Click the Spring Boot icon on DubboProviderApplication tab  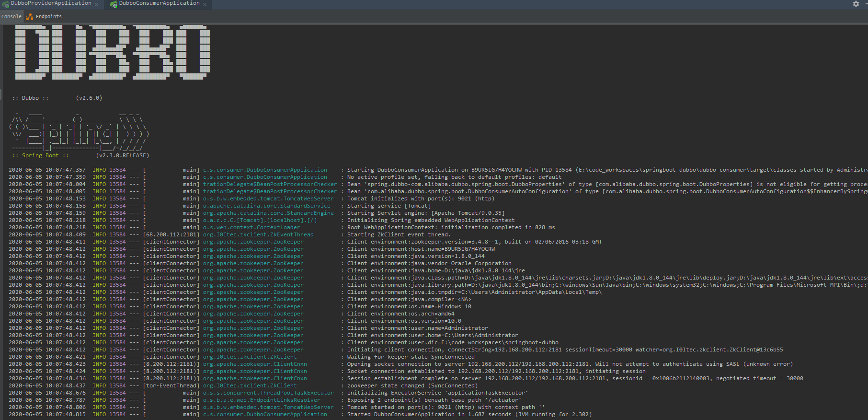[x=5, y=4]
